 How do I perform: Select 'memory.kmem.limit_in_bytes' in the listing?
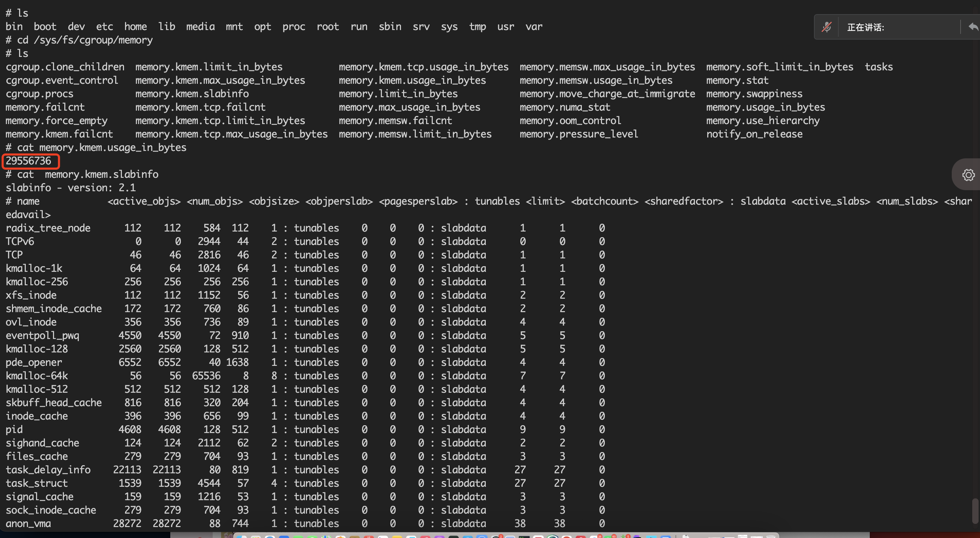pos(209,67)
